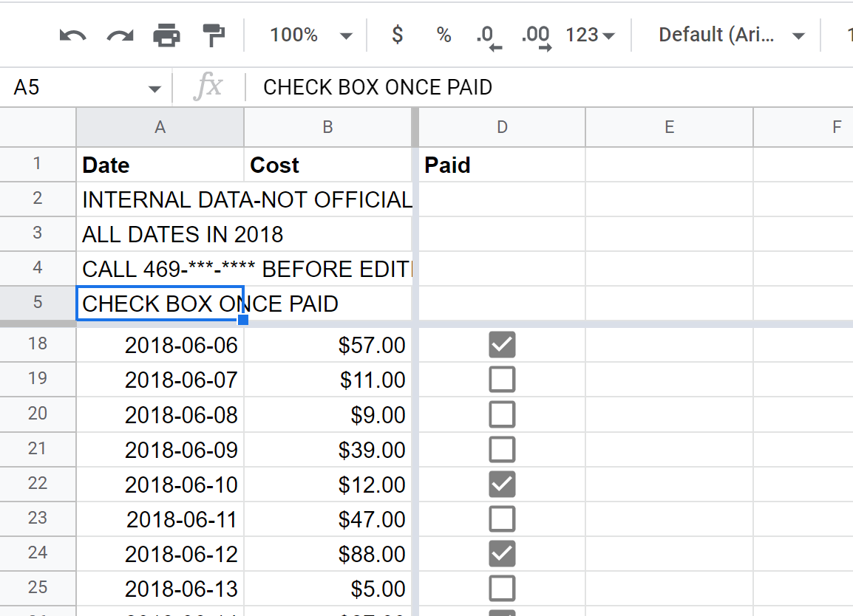Select column D by its header
This screenshot has width=853, height=616.
click(x=502, y=127)
